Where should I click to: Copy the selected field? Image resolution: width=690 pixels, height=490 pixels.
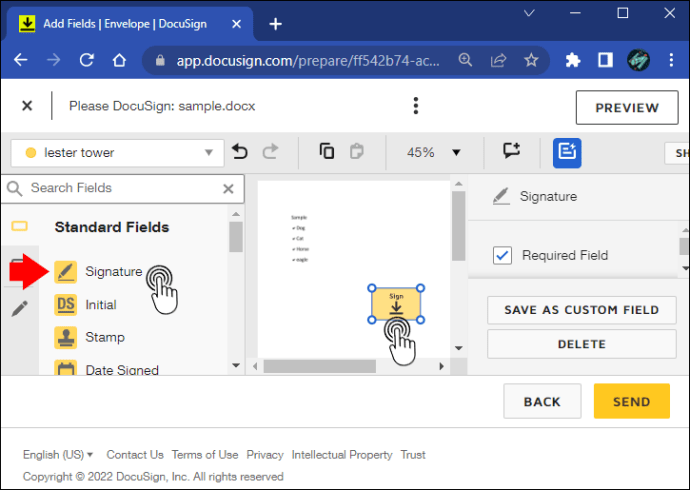[x=327, y=151]
